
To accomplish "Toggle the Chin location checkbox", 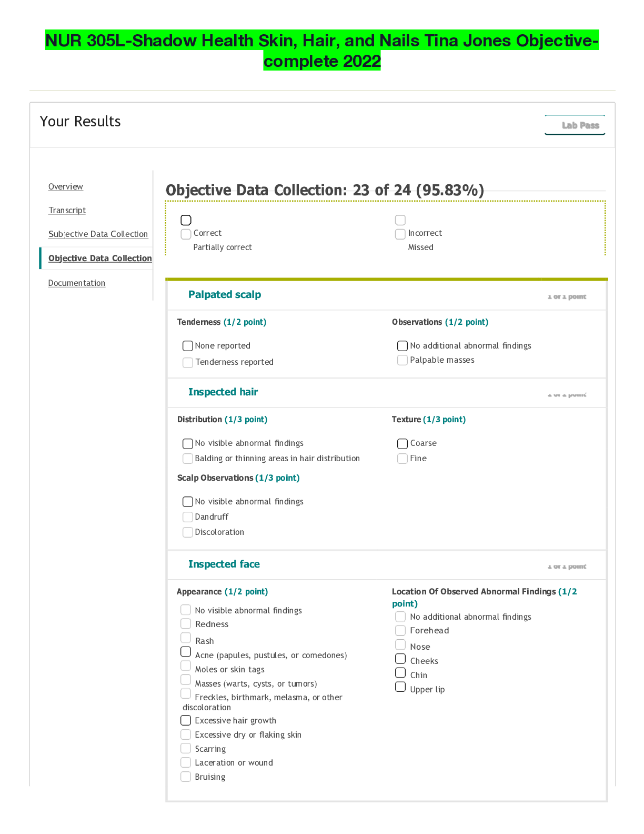I will coord(400,673).
